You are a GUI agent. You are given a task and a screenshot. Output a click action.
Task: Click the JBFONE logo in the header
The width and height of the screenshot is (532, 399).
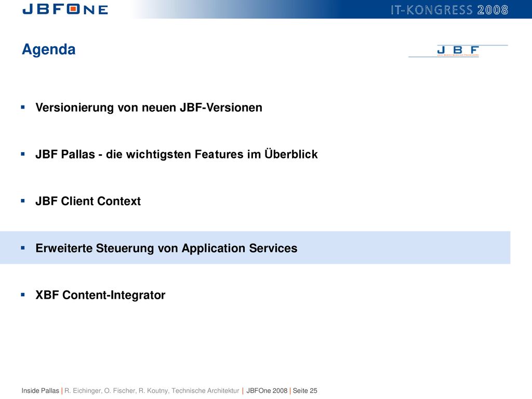coord(65,9)
